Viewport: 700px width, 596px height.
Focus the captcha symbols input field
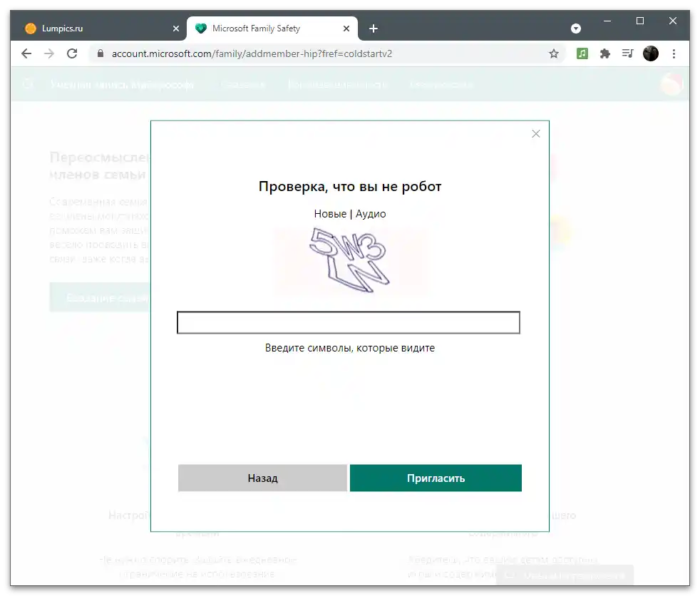point(349,322)
